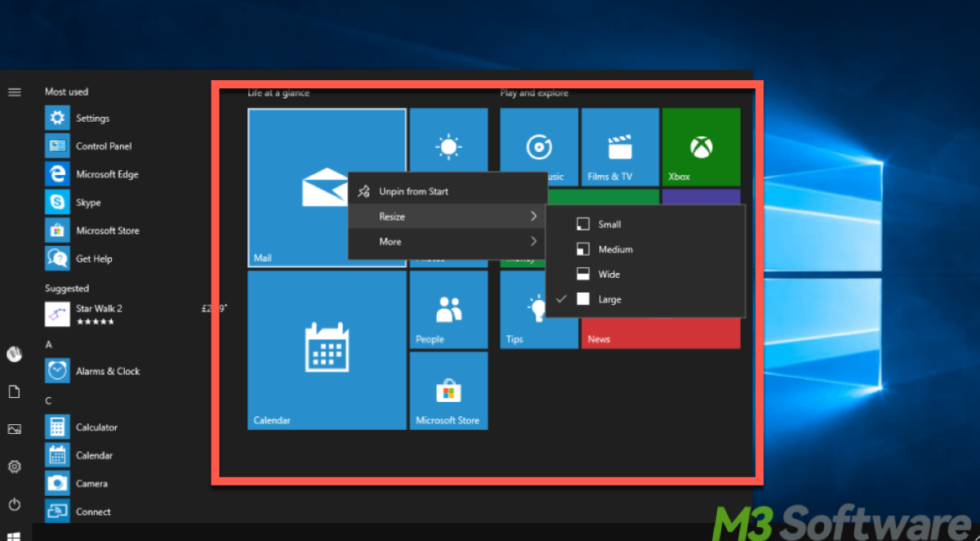
Task: Select the Small tile size
Action: click(x=645, y=224)
